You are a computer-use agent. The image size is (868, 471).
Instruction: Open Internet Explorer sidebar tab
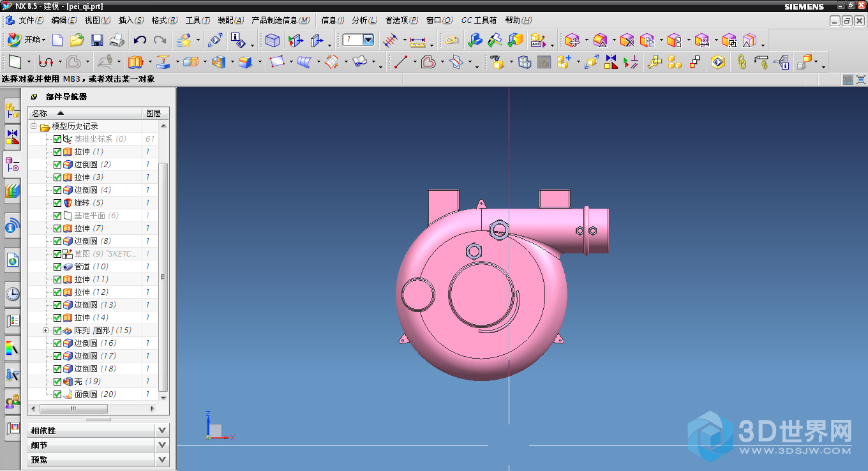12,260
